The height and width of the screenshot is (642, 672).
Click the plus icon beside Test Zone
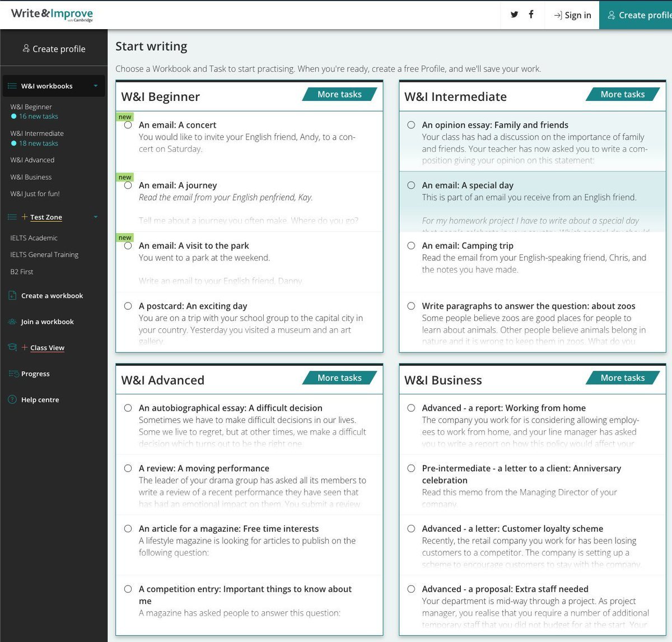point(25,217)
